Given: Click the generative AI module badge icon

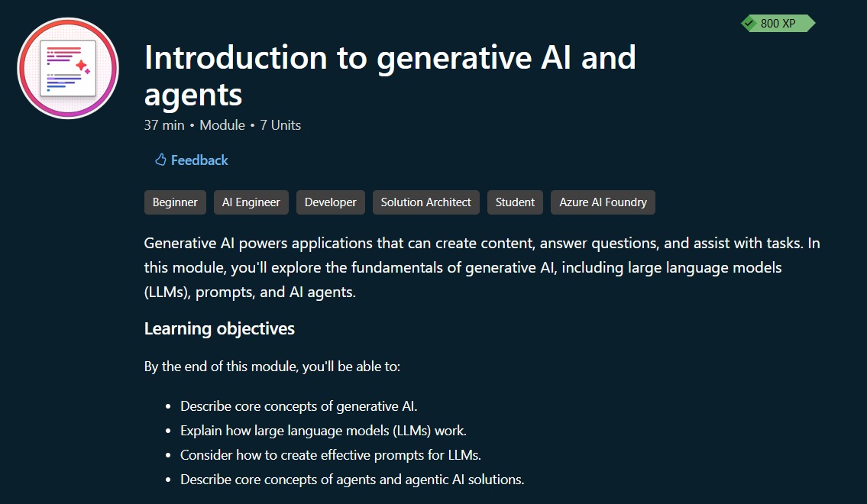Looking at the screenshot, I should coord(68,68).
